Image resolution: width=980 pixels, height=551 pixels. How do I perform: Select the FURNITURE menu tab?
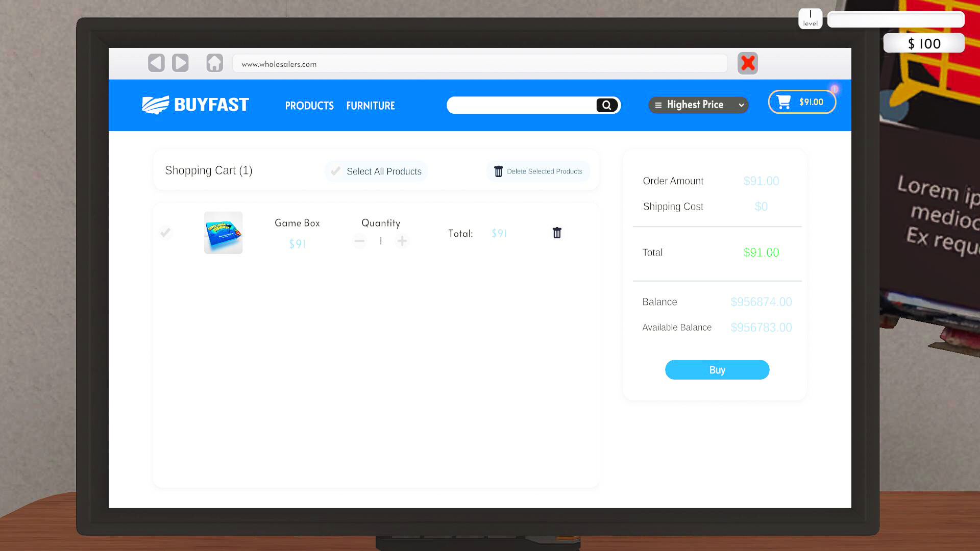[371, 105]
